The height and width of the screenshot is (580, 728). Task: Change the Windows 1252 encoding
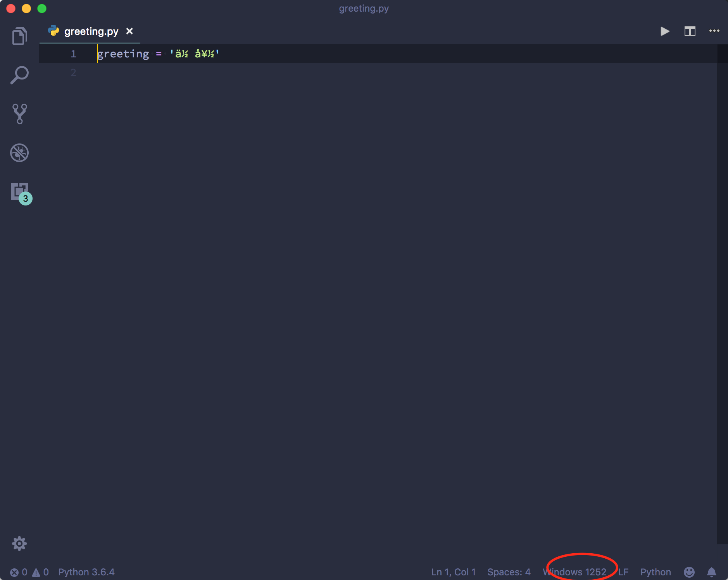pos(575,571)
